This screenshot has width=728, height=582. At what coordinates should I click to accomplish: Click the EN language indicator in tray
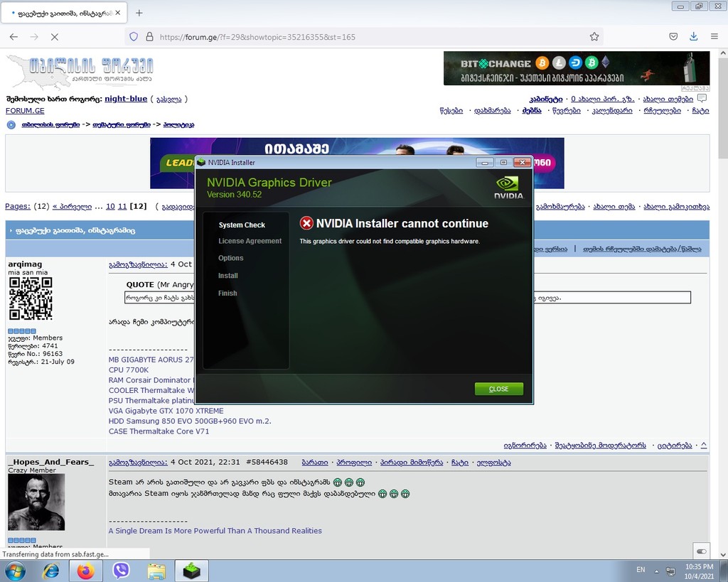[x=641, y=569]
